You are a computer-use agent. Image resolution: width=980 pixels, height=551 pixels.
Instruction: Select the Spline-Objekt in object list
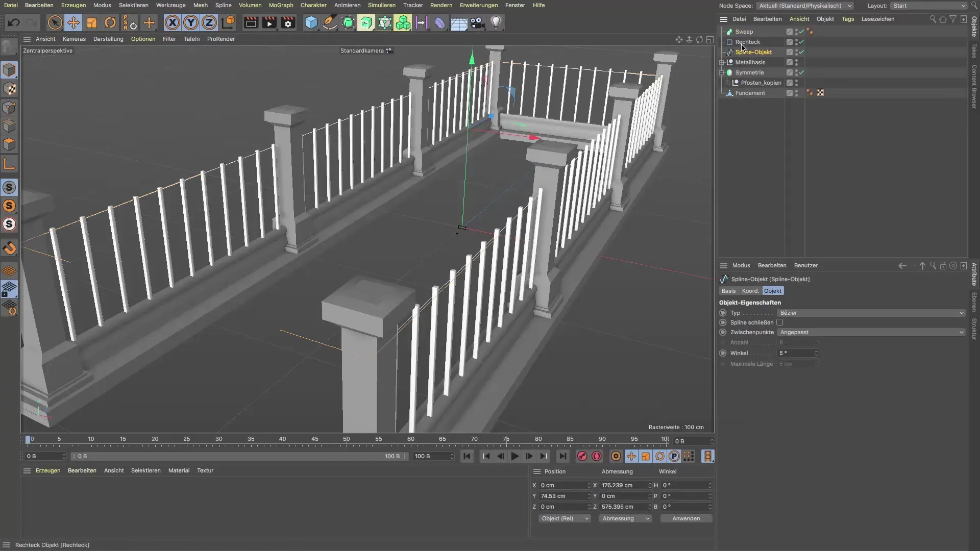click(753, 52)
